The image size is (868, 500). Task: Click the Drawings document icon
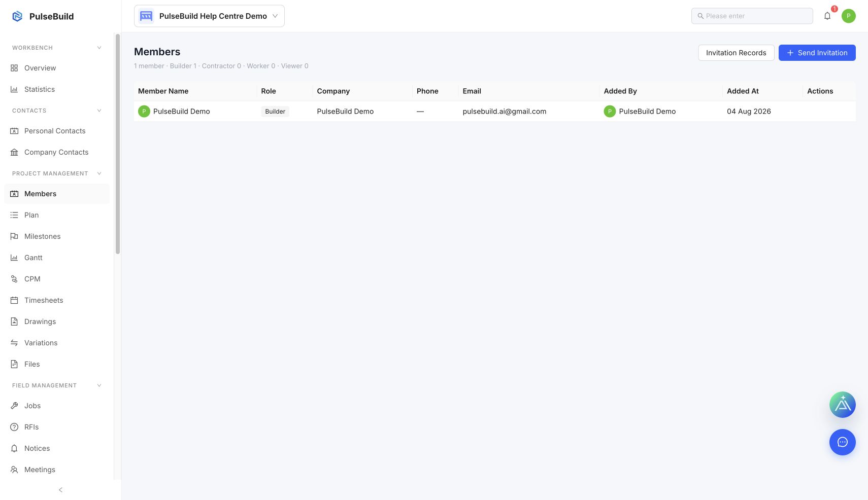coord(14,322)
